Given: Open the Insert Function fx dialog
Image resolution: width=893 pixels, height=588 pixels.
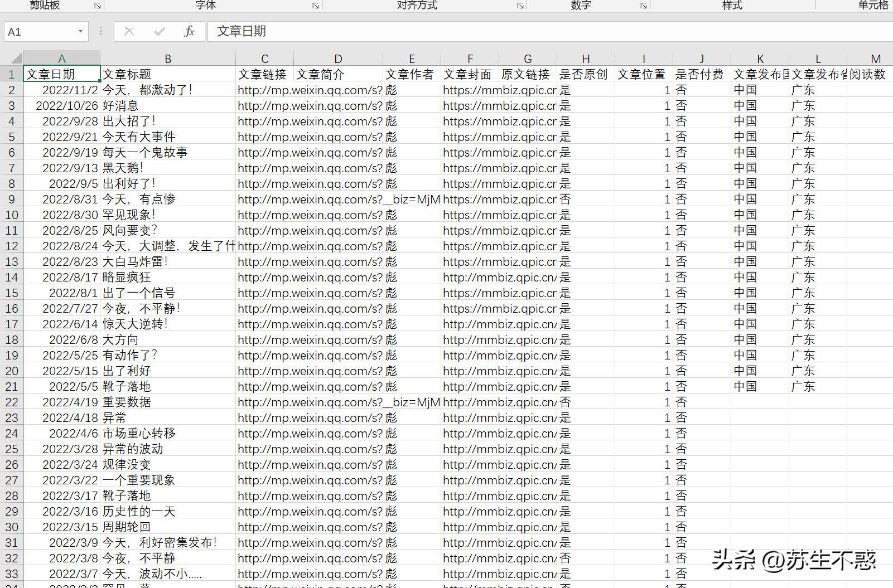Looking at the screenshot, I should (189, 31).
